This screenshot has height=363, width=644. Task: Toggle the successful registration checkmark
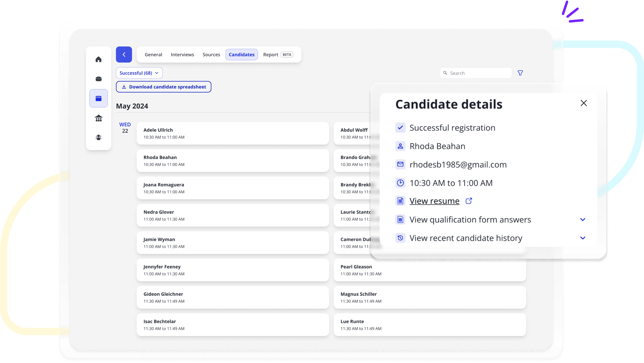[x=400, y=127]
